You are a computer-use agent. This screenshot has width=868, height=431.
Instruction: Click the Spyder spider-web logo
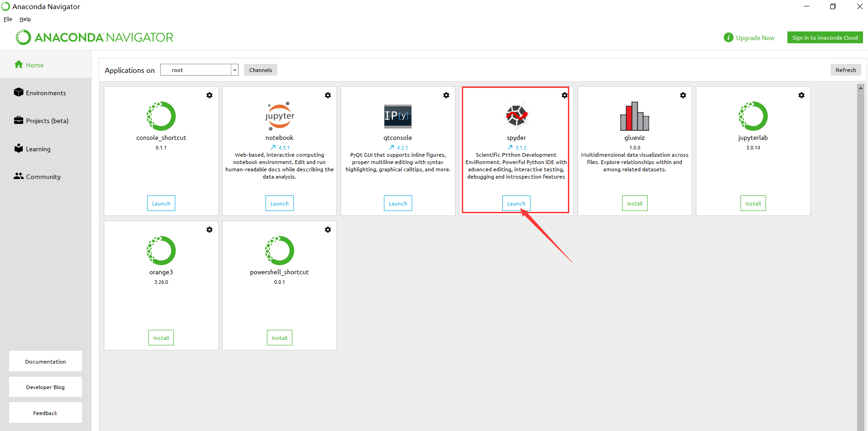516,116
